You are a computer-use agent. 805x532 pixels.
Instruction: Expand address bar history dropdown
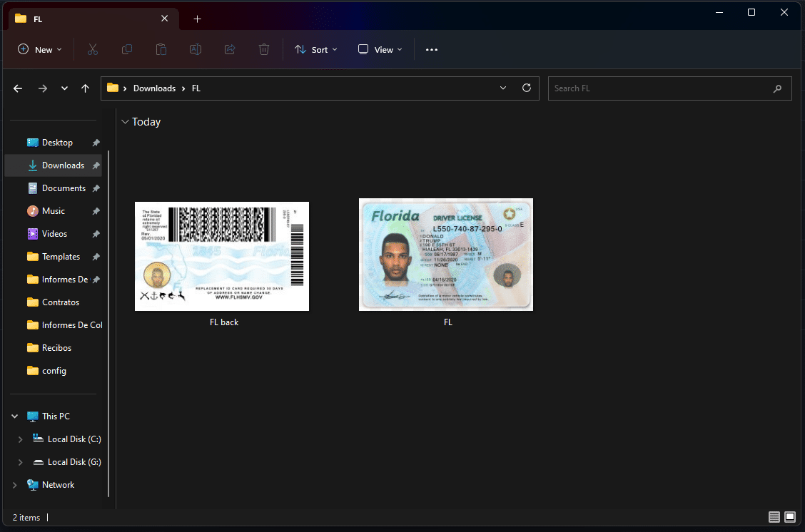click(503, 88)
